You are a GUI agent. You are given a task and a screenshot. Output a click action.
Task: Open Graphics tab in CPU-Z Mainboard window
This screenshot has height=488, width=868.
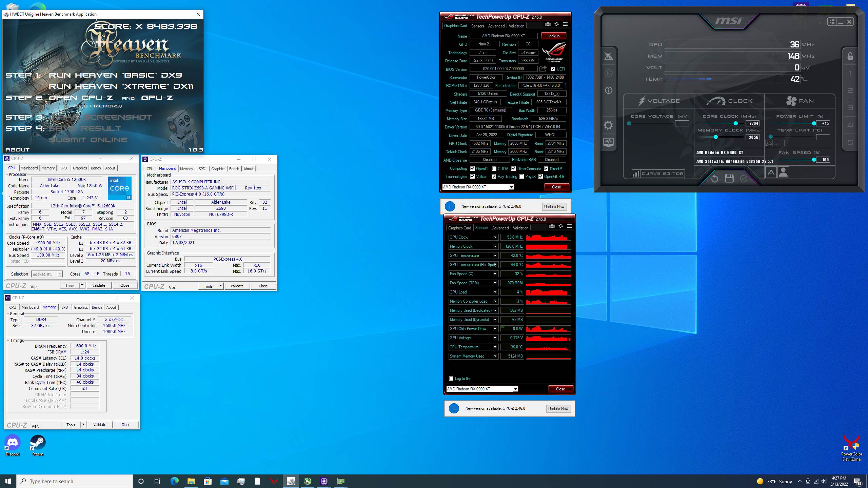(x=218, y=169)
